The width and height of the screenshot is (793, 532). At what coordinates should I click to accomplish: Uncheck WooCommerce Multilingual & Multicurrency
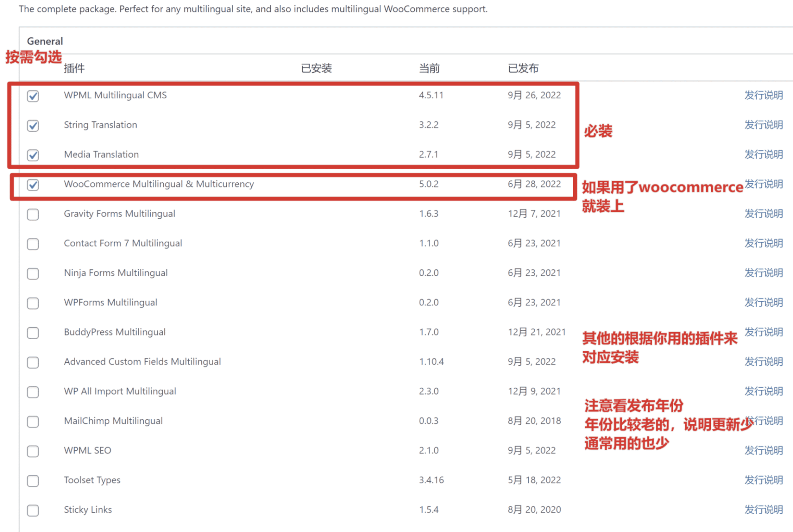(33, 185)
